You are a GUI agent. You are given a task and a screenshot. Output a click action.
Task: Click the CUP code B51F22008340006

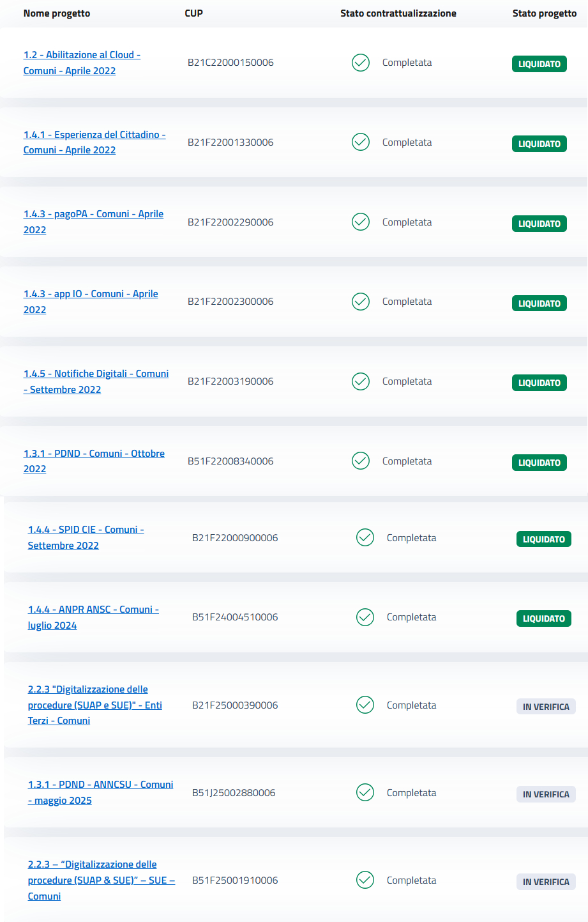tap(230, 461)
